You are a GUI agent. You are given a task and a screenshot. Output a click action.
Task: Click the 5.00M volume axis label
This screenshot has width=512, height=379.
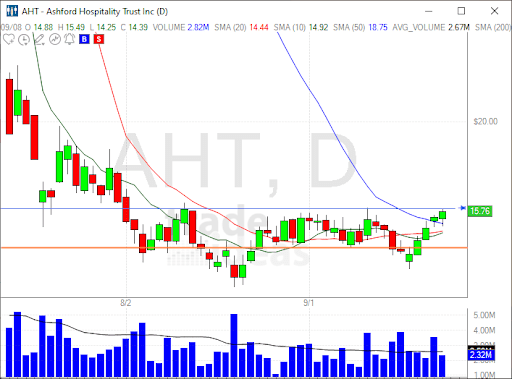[x=484, y=315]
